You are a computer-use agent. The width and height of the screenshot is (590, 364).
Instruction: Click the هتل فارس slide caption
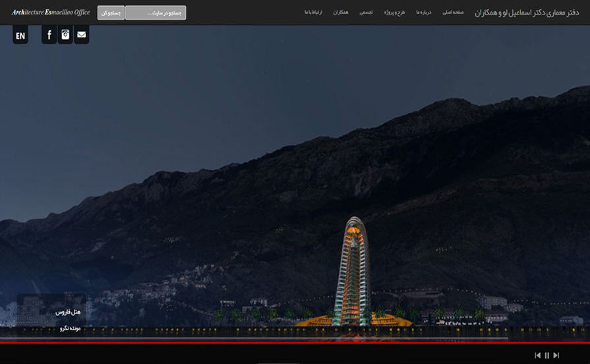(68, 311)
